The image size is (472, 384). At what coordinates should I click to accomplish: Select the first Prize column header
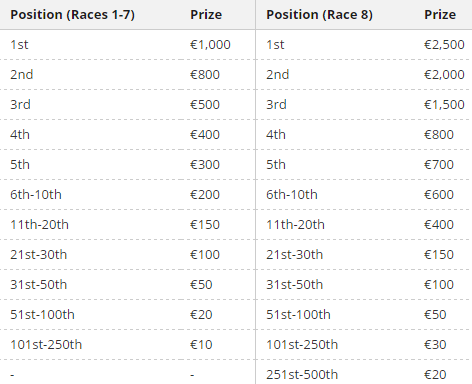point(206,15)
